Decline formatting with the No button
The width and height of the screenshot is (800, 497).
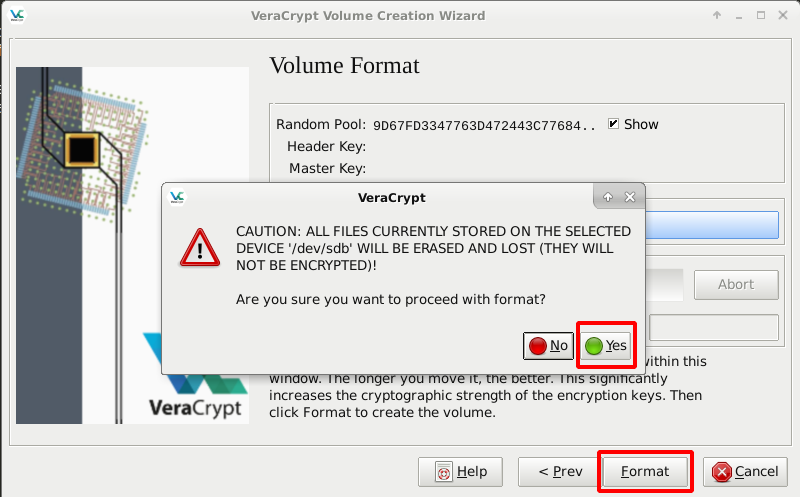click(x=548, y=345)
